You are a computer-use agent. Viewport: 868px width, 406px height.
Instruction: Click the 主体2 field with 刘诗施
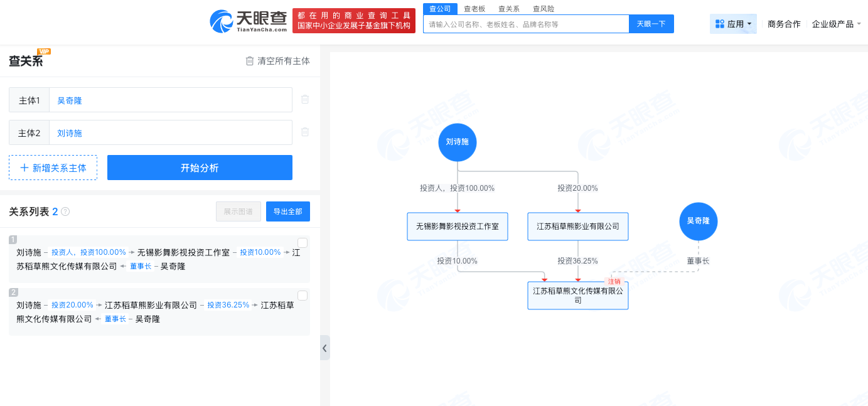pos(170,132)
